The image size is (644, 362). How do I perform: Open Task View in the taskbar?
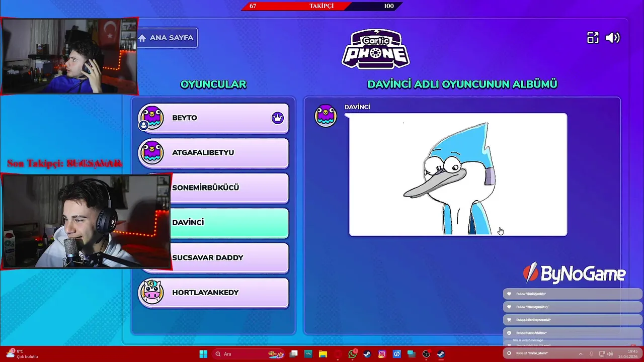click(294, 354)
